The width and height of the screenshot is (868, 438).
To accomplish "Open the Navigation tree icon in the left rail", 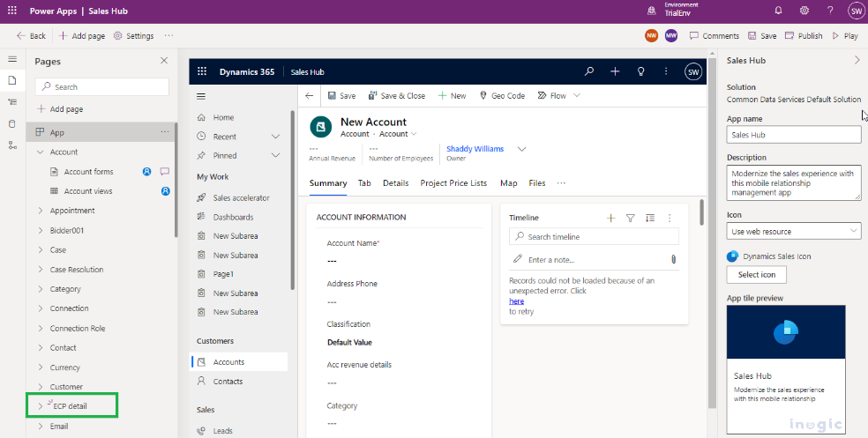I will point(12,102).
